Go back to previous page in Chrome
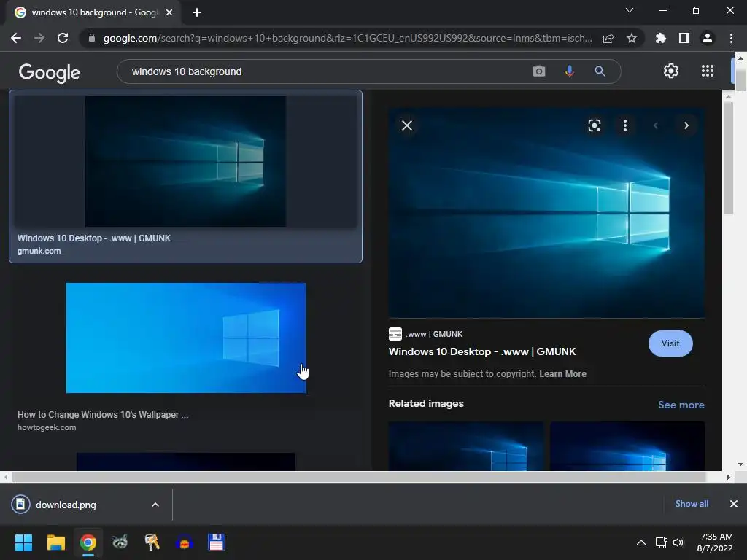Viewport: 747px width, 560px height. click(x=16, y=38)
